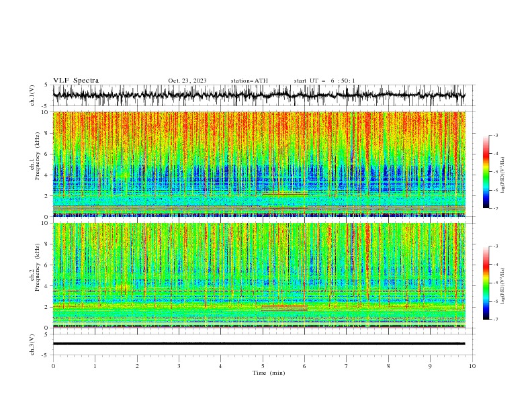Click the time axis tick label "0"
The width and height of the screenshot is (532, 411).
(53, 366)
